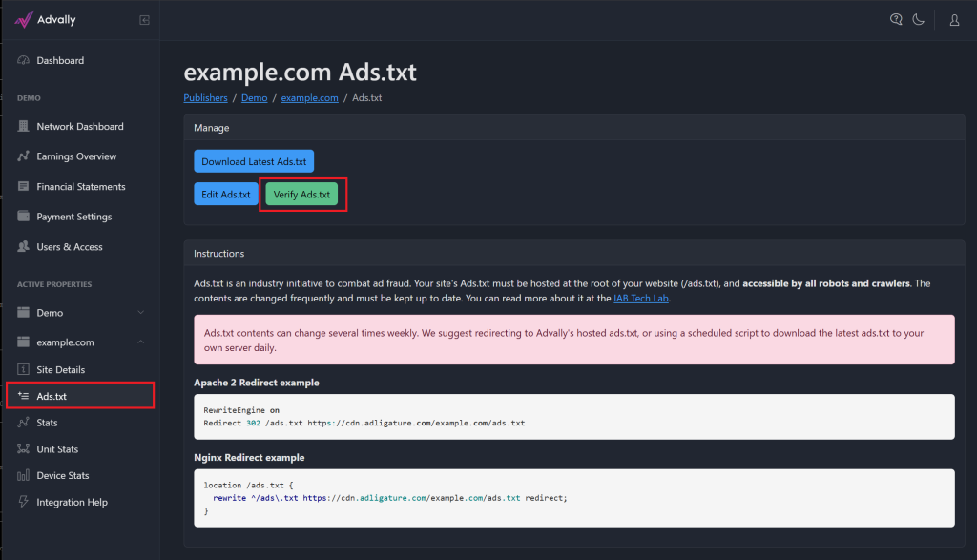The image size is (977, 560).
Task: Click the Stats line chart icon
Action: point(23,423)
